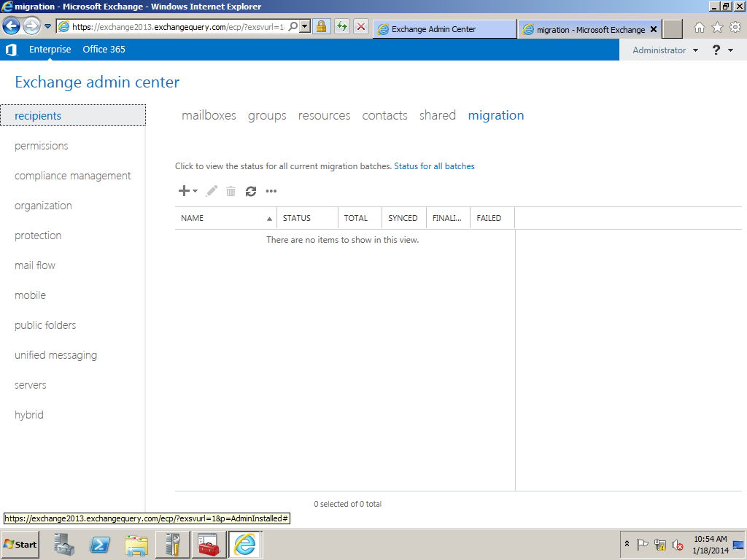Expand the Administrator account dropdown
The width and height of the screenshot is (747, 560).
pyautogui.click(x=665, y=50)
